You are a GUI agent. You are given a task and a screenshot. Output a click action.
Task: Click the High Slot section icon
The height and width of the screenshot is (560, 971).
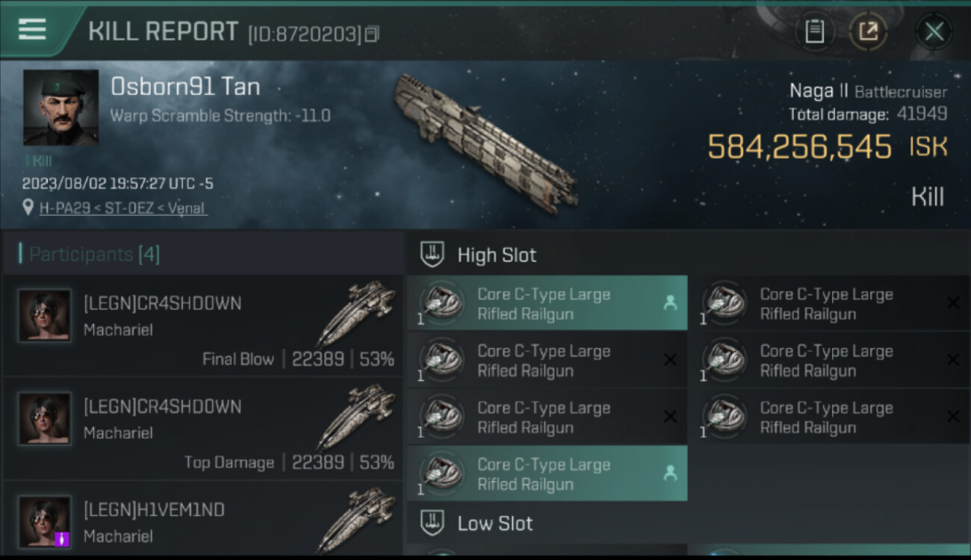(433, 255)
